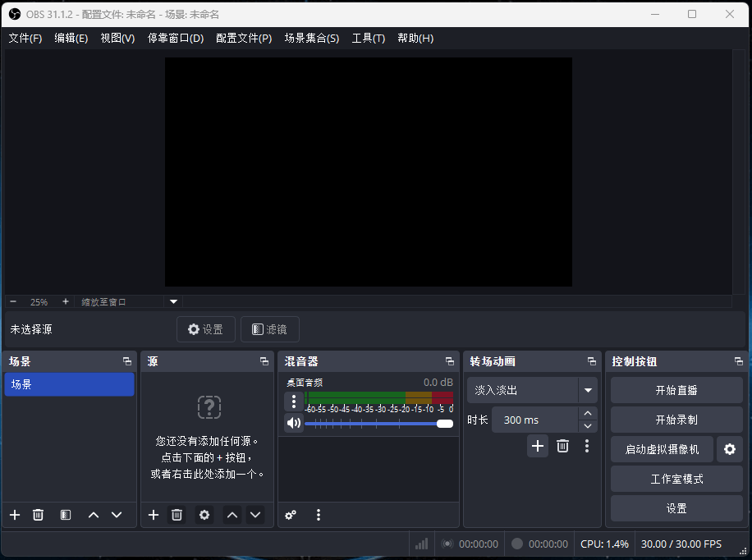Click the 未选择源 label
The width and height of the screenshot is (752, 560).
click(x=31, y=329)
